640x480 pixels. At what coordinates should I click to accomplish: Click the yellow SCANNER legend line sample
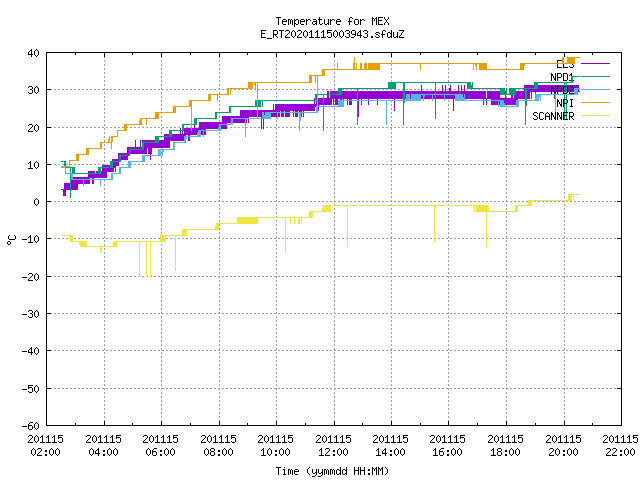(x=595, y=116)
